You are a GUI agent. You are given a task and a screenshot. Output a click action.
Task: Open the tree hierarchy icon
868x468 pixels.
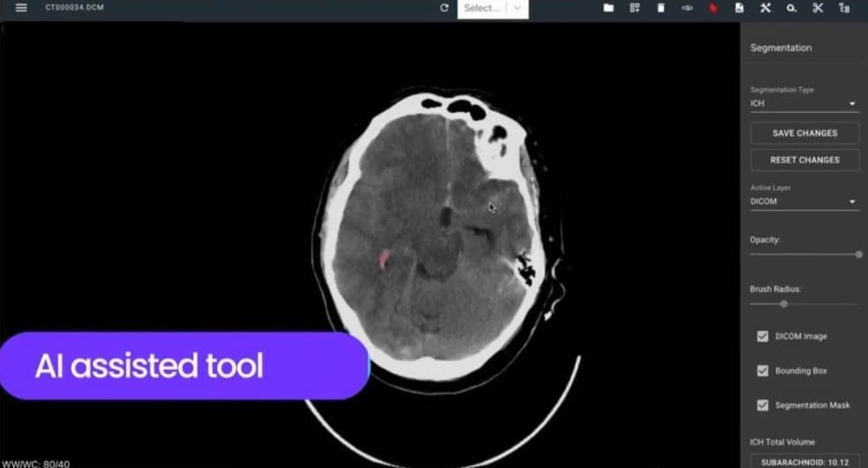coord(844,8)
